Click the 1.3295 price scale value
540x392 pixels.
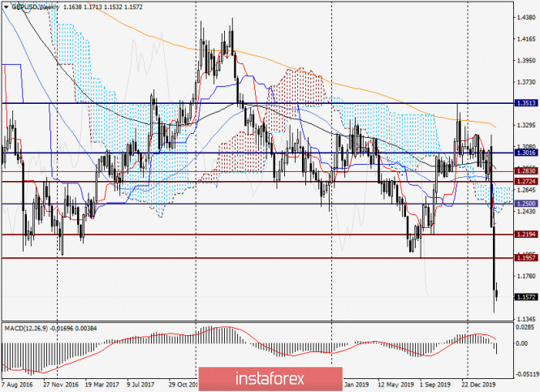(x=527, y=125)
